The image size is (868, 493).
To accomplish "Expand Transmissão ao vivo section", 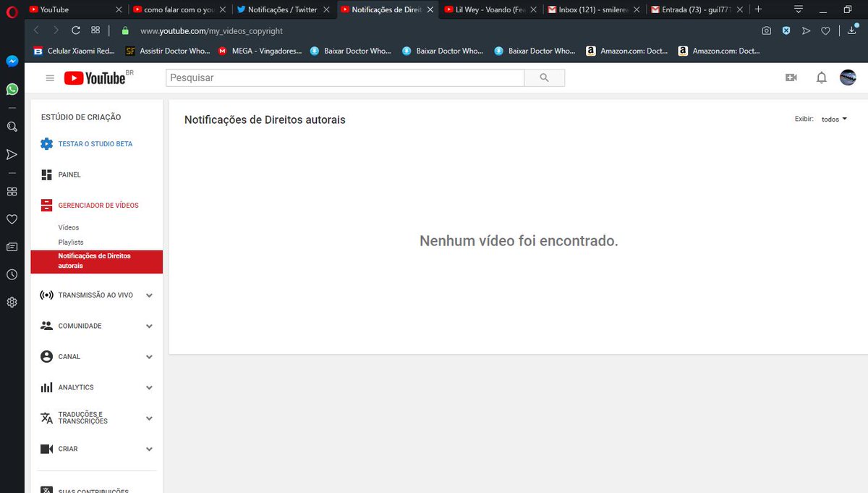I will click(x=149, y=295).
